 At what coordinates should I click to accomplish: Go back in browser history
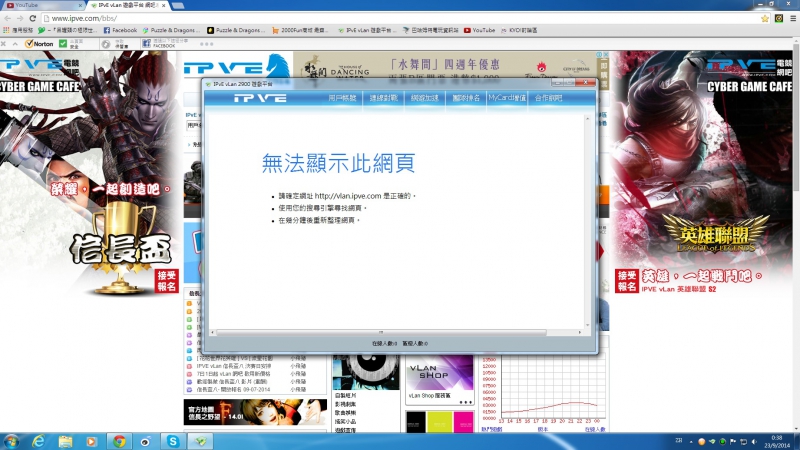8,18
